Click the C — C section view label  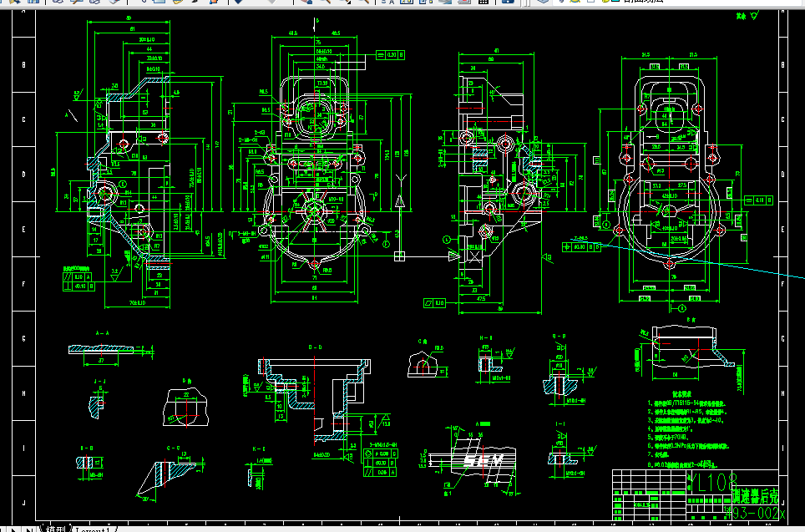click(x=174, y=448)
